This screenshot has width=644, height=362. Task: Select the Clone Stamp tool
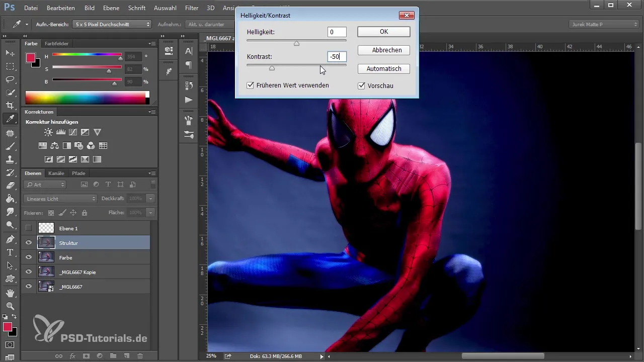10,159
